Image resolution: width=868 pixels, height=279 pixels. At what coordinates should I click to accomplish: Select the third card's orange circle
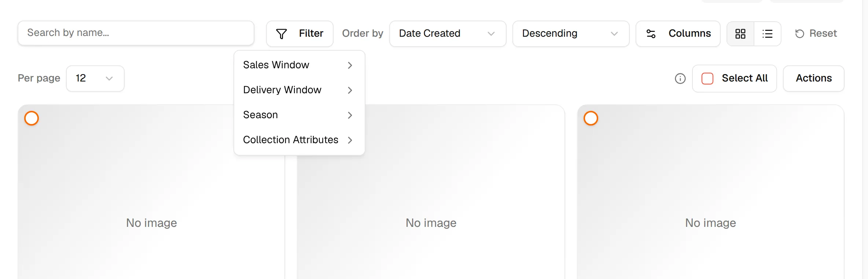(x=591, y=118)
